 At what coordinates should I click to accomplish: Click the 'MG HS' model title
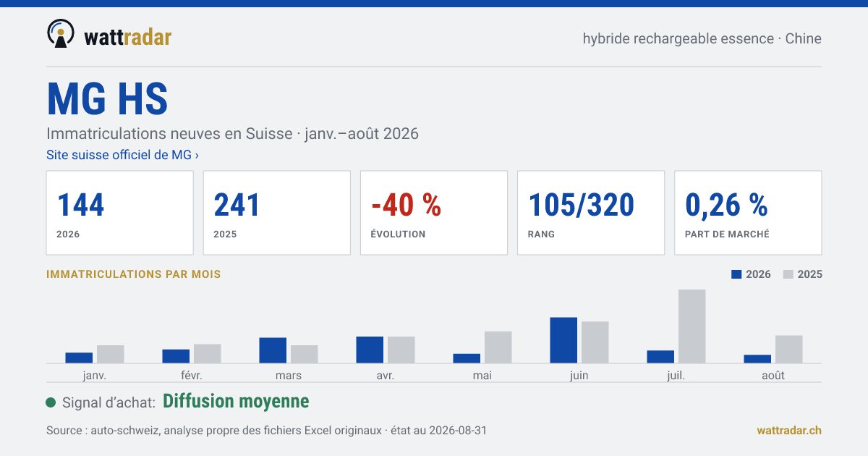[107, 99]
